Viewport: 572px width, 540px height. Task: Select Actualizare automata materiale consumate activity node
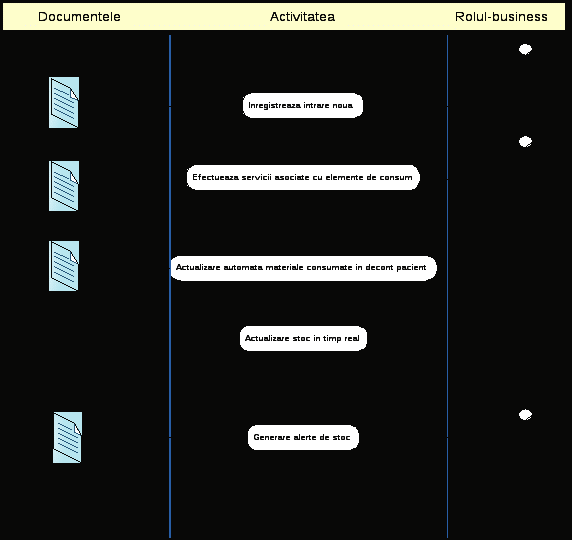tap(303, 268)
